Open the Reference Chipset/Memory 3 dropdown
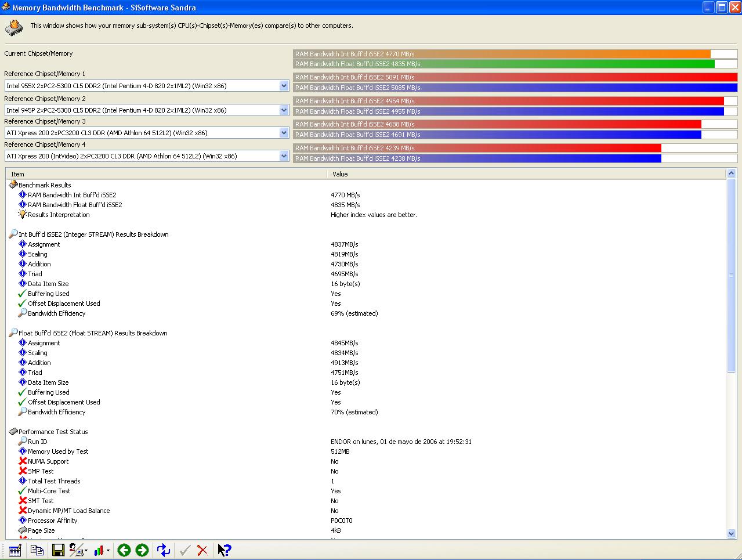 [284, 133]
